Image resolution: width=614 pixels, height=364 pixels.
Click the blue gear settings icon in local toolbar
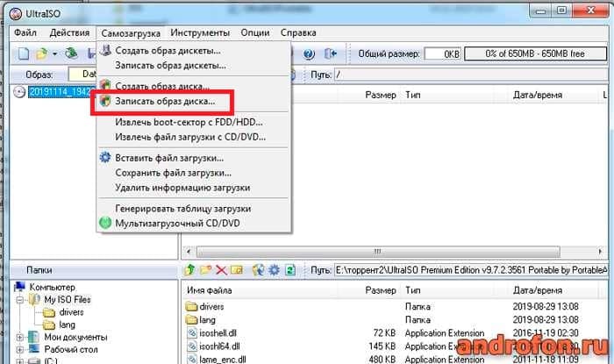pos(274,270)
